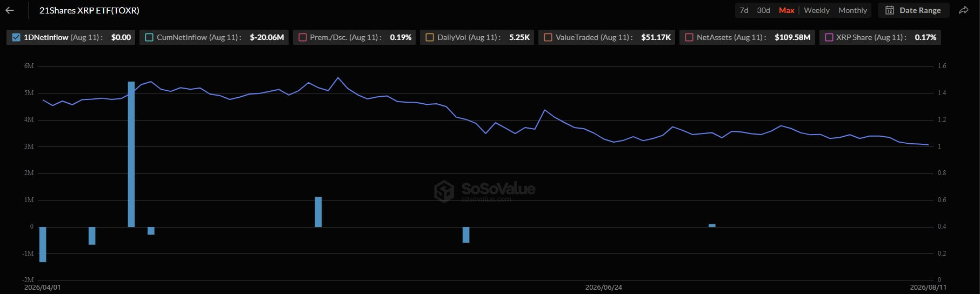Click the tallest inflow bar above 5M

coord(131,154)
